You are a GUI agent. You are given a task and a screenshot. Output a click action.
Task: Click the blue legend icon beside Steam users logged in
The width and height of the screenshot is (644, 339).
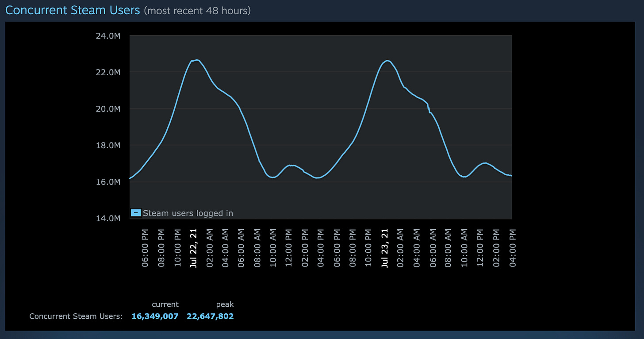(136, 213)
